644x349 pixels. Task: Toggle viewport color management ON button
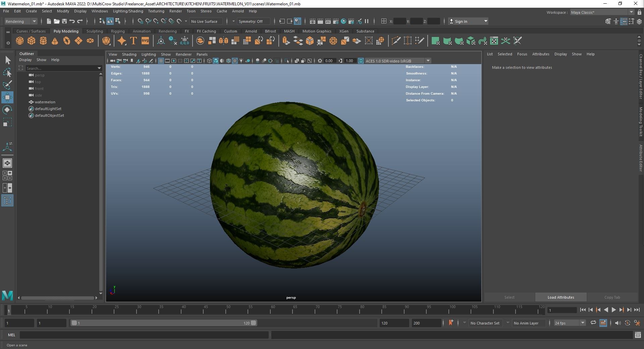(x=361, y=61)
